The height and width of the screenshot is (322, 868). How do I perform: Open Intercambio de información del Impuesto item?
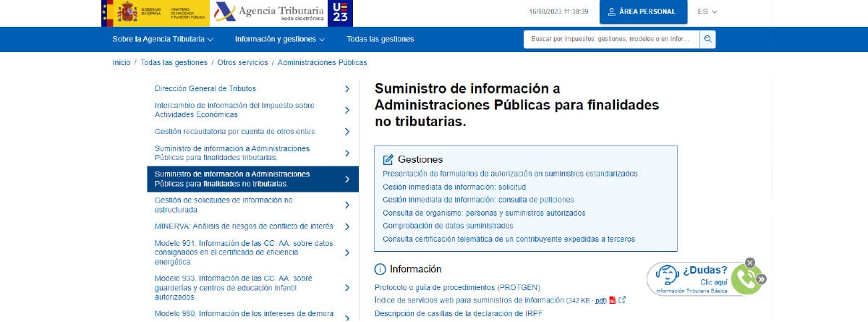[234, 110]
